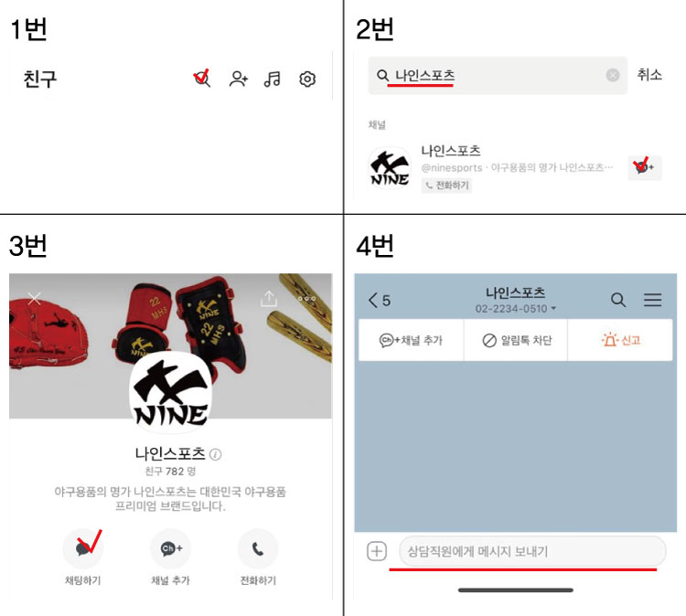The width and height of the screenshot is (686, 616).
Task: Expand the 02-2234-0510 dropdown arrow
Action: point(553,309)
